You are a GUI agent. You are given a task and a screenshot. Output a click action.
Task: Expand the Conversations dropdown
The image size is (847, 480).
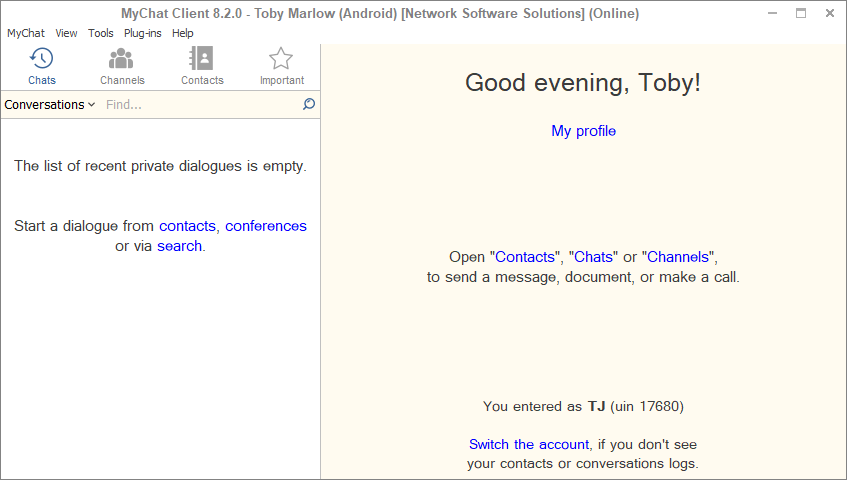point(50,104)
